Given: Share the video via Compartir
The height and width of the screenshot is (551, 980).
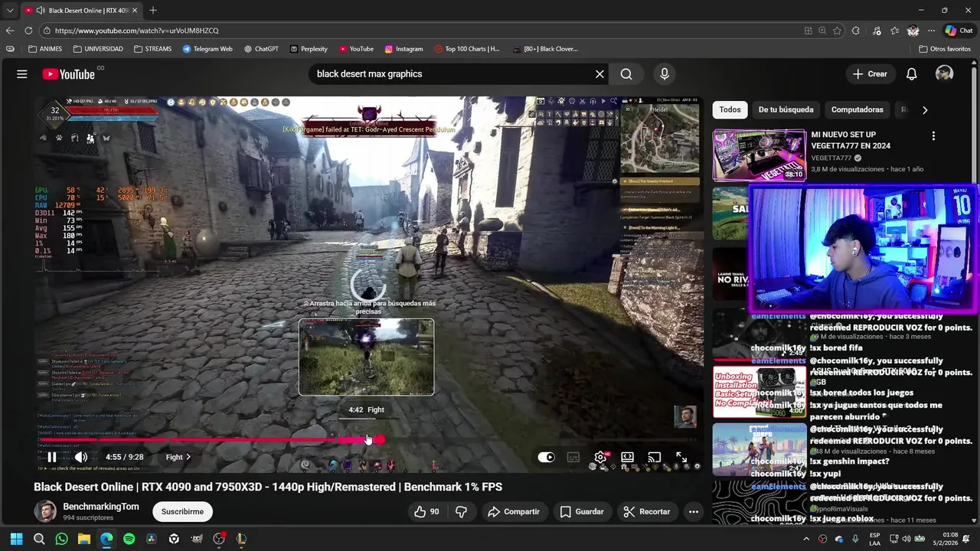Looking at the screenshot, I should tap(514, 511).
